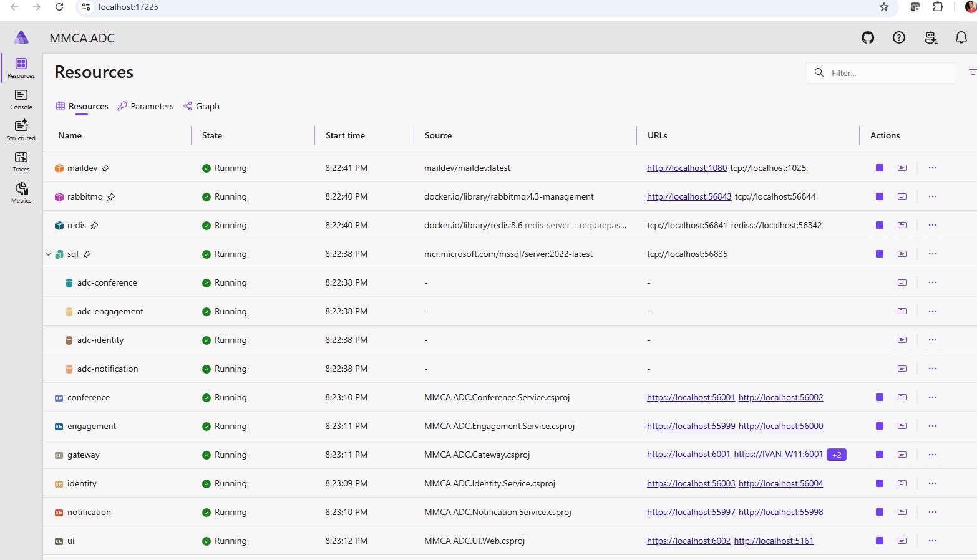Stop the ui resource
This screenshot has width=977, height=560.
point(880,541)
